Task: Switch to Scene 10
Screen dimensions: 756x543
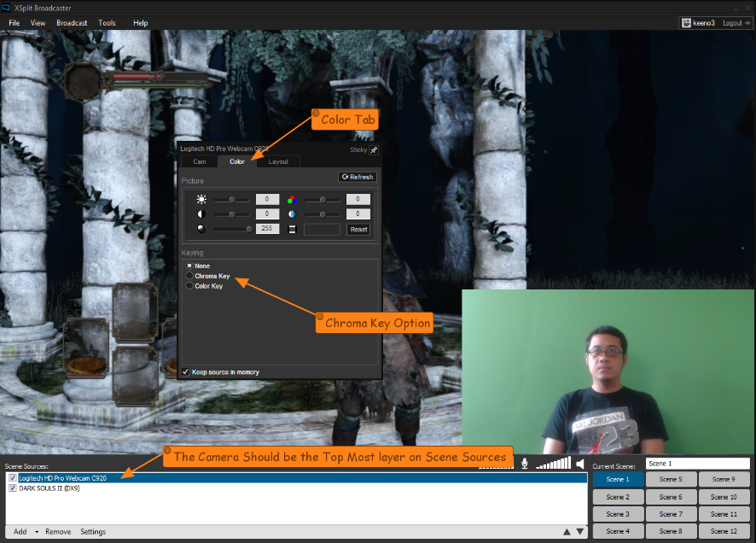Action: (724, 497)
